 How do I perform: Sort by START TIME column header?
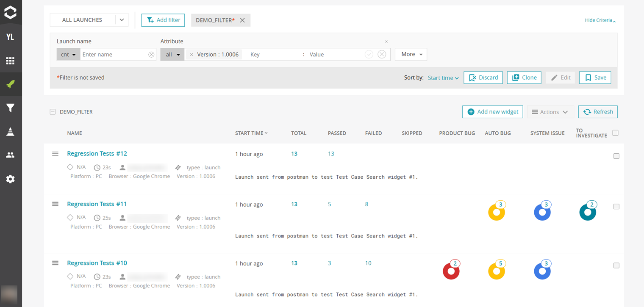point(251,133)
